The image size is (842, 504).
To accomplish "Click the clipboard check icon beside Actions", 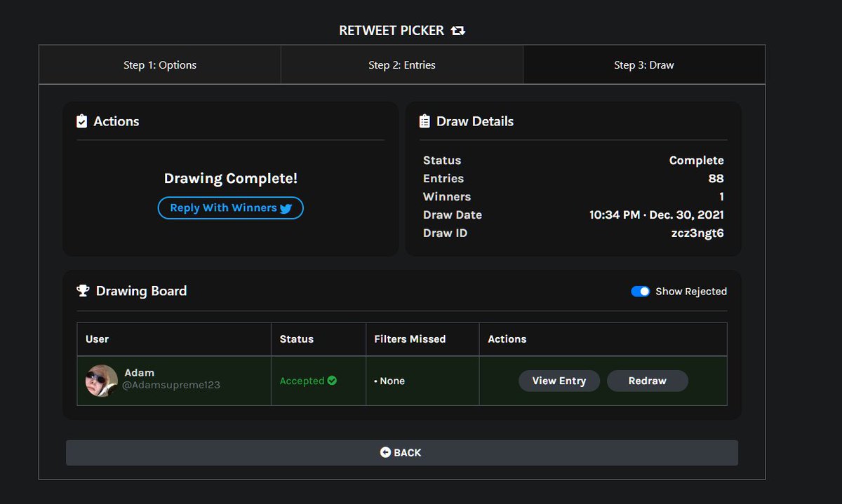I will point(81,121).
